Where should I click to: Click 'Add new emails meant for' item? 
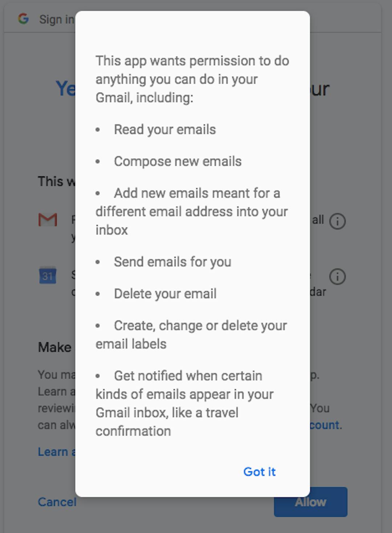[192, 212]
